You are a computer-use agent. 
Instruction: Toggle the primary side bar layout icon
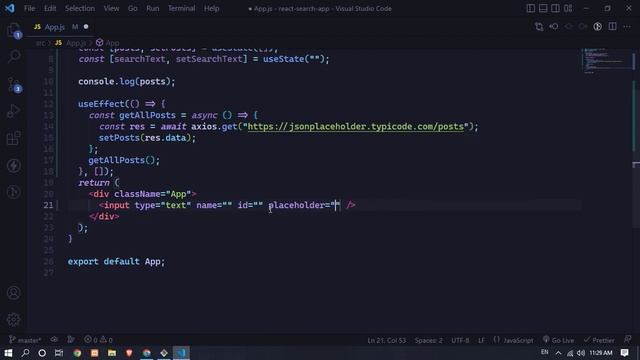(530, 8)
